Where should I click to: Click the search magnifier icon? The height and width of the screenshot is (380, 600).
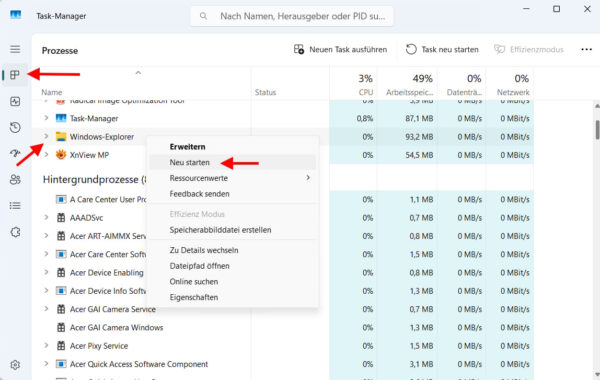(204, 16)
